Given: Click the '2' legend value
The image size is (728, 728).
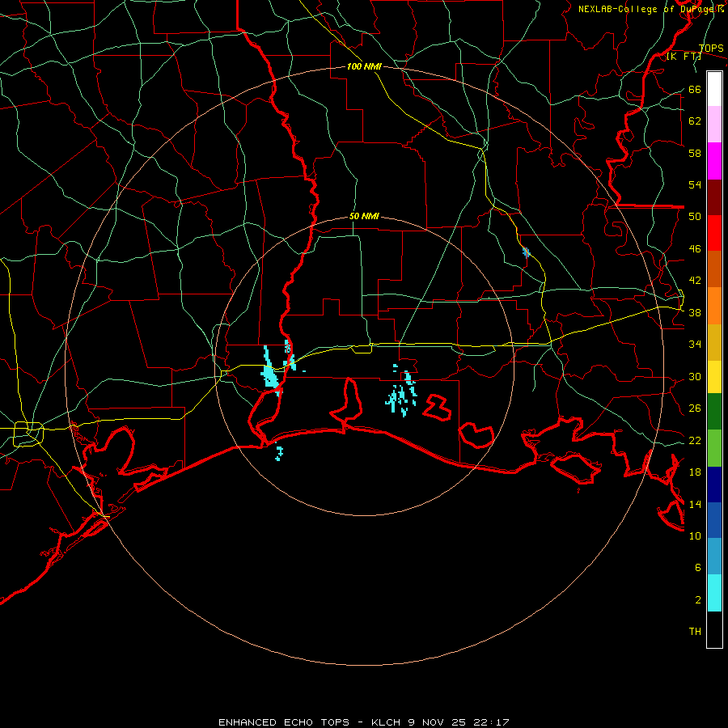Looking at the screenshot, I should [698, 600].
